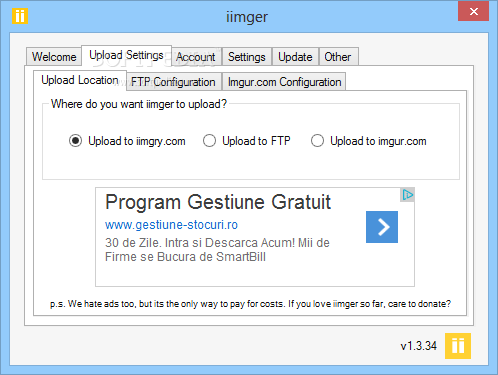Switch to the Welcome tab
498x375 pixels.
pyautogui.click(x=54, y=57)
